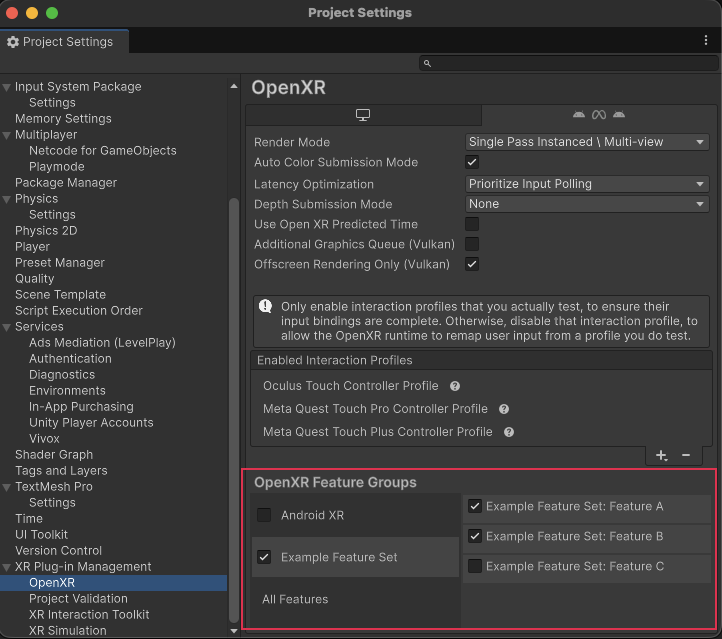Click the sidebar scrollbar thumb
The width and height of the screenshot is (722, 639).
[234, 410]
